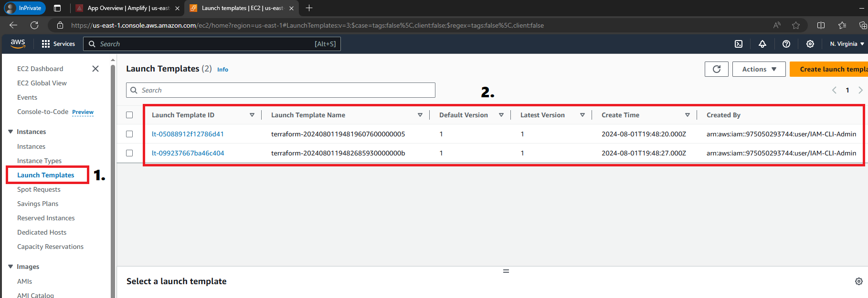Open the Actions dropdown
Screen dimensions: 868x298
point(759,69)
